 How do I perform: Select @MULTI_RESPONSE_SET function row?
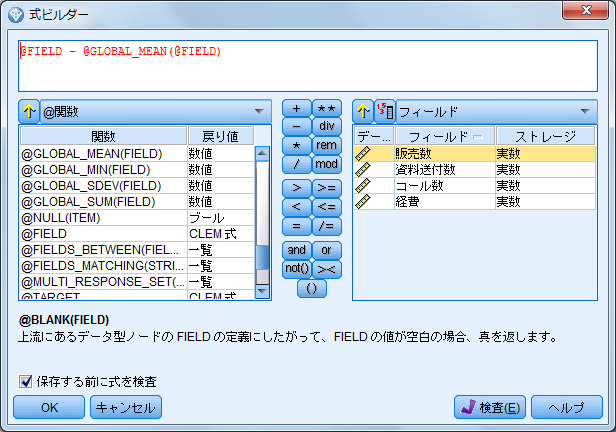(137, 282)
